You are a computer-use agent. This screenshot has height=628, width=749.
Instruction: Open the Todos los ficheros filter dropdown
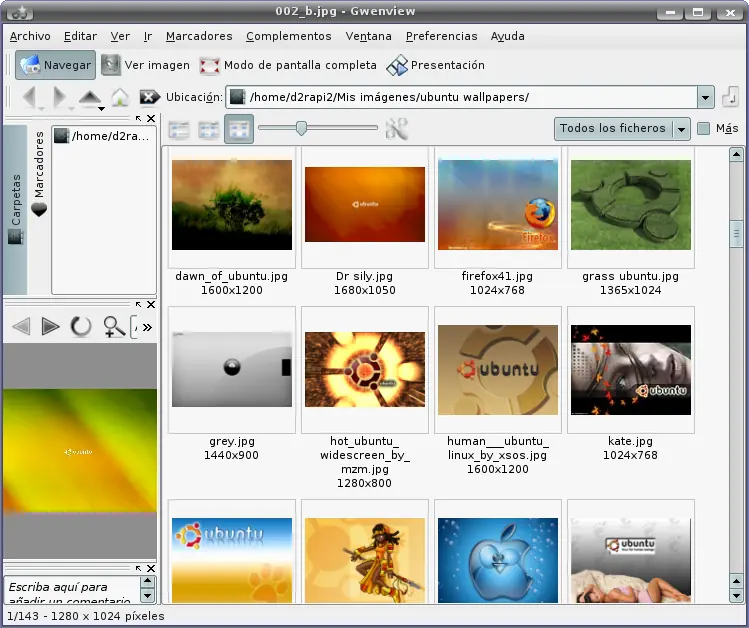622,129
